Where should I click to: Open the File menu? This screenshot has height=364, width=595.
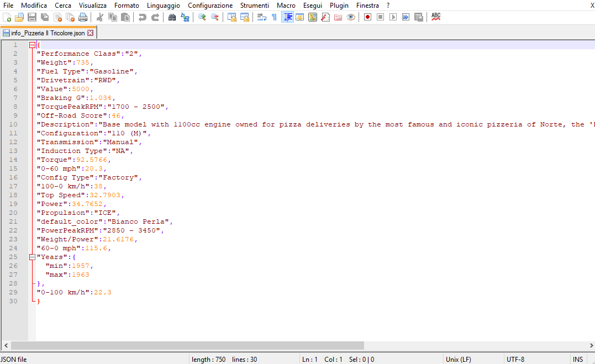click(8, 6)
